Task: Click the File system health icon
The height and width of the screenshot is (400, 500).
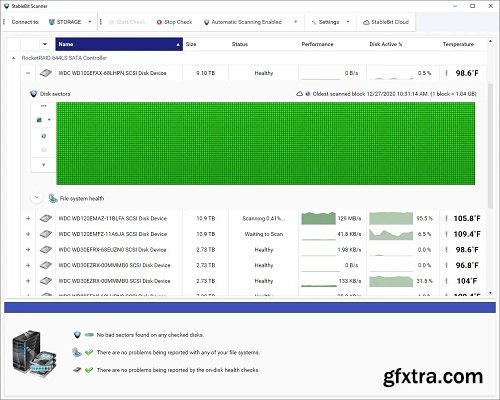Action: pos(53,198)
